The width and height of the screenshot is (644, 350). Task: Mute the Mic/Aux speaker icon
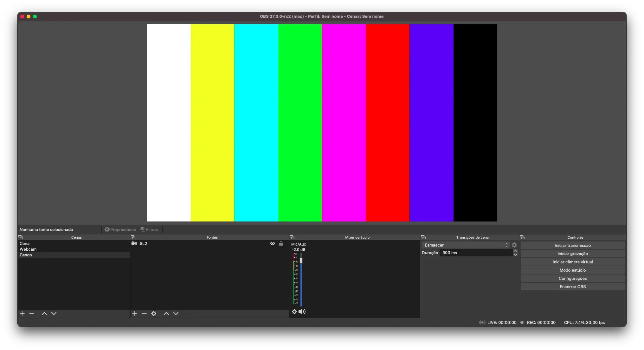pos(302,312)
